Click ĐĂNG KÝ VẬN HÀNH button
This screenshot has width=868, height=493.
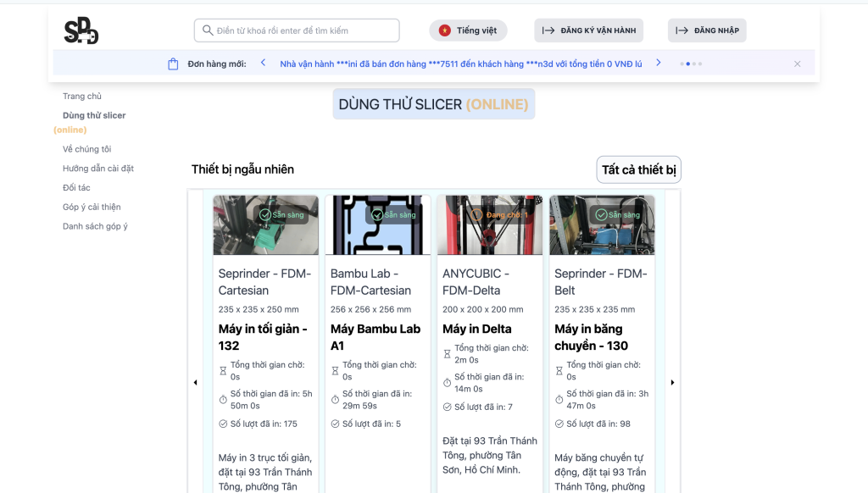pos(588,30)
